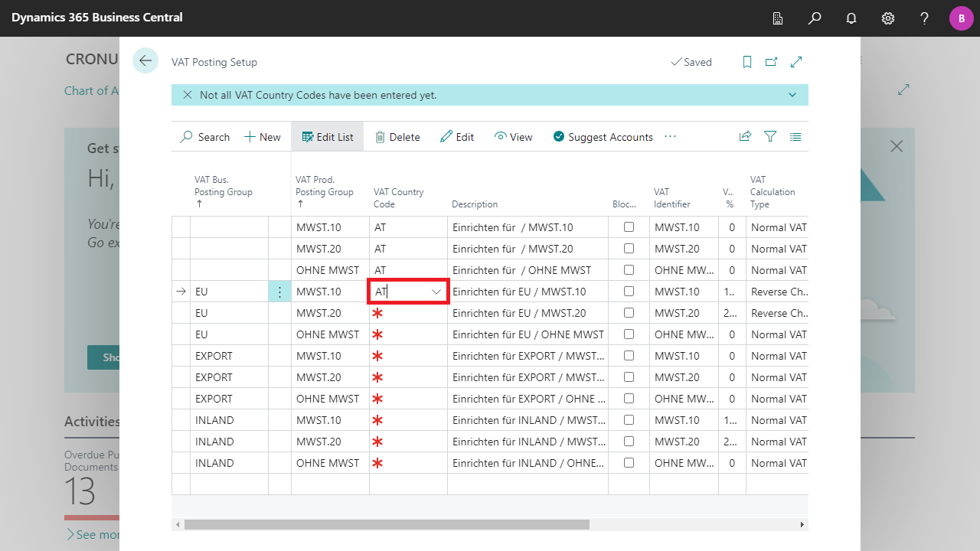980x551 pixels.
Task: Switch to the Edit List mode
Action: tap(327, 136)
